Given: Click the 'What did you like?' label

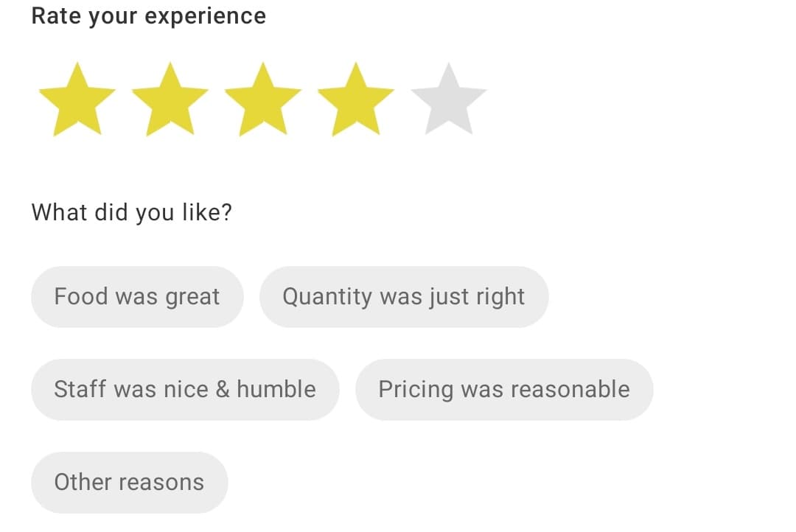Looking at the screenshot, I should click(131, 212).
